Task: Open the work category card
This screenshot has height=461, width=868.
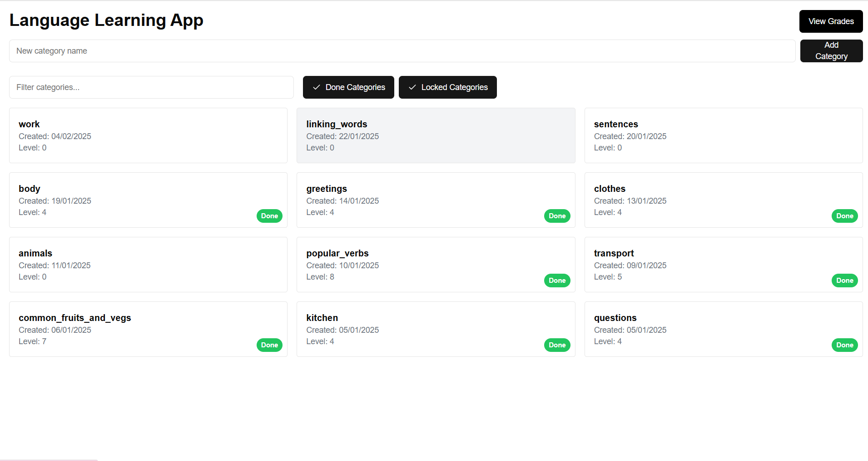Action: 148,135
